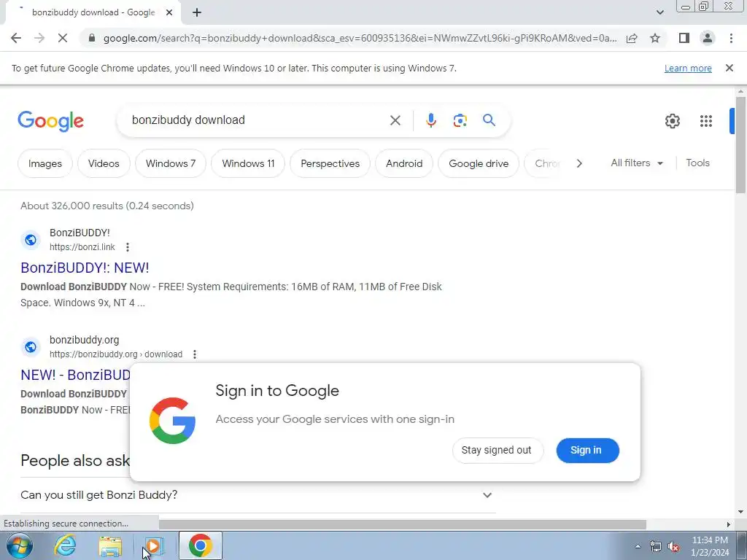Open three-dot menu beside bonzi.link result
Image resolution: width=747 pixels, height=560 pixels.
[x=127, y=247]
